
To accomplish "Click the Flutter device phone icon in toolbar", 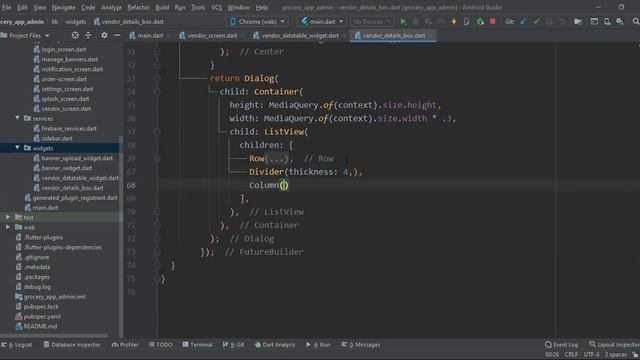I will pyautogui.click(x=467, y=22).
